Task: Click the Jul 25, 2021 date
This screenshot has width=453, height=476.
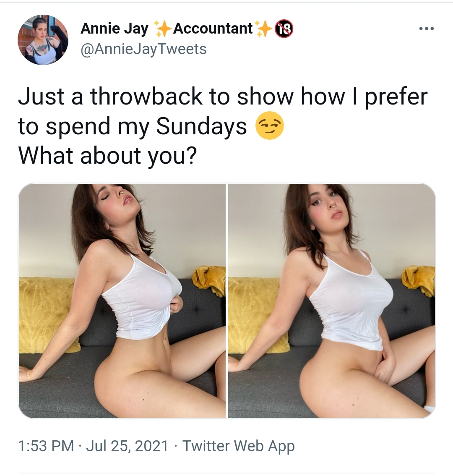Action: pyautogui.click(x=127, y=446)
